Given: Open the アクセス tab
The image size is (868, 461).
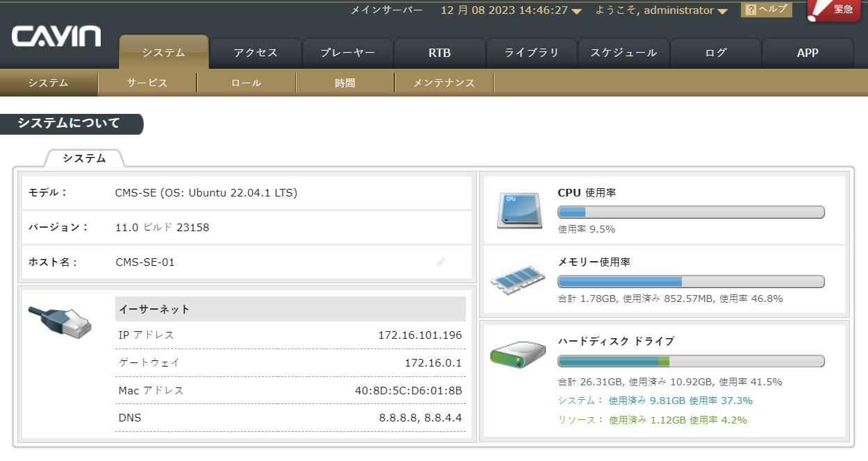Looking at the screenshot, I should (256, 53).
